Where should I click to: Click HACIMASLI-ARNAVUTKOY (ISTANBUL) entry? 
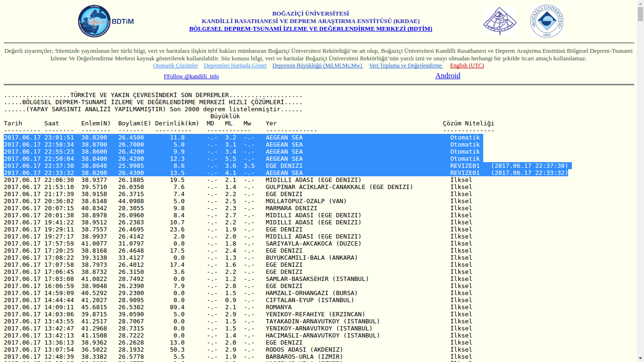tap(323, 336)
